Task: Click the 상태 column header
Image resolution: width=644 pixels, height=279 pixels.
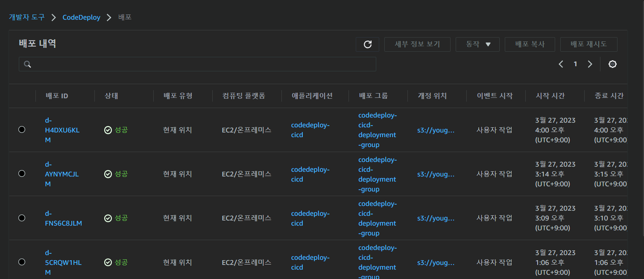Action: click(111, 96)
